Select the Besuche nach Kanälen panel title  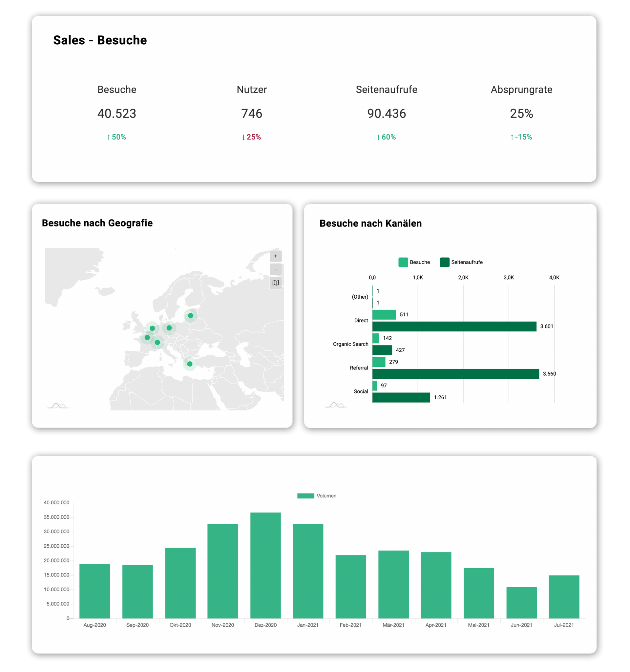370,223
